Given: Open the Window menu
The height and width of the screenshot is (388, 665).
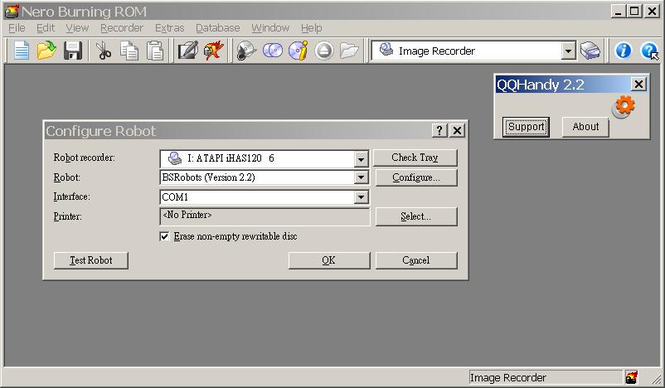Looking at the screenshot, I should [x=271, y=28].
